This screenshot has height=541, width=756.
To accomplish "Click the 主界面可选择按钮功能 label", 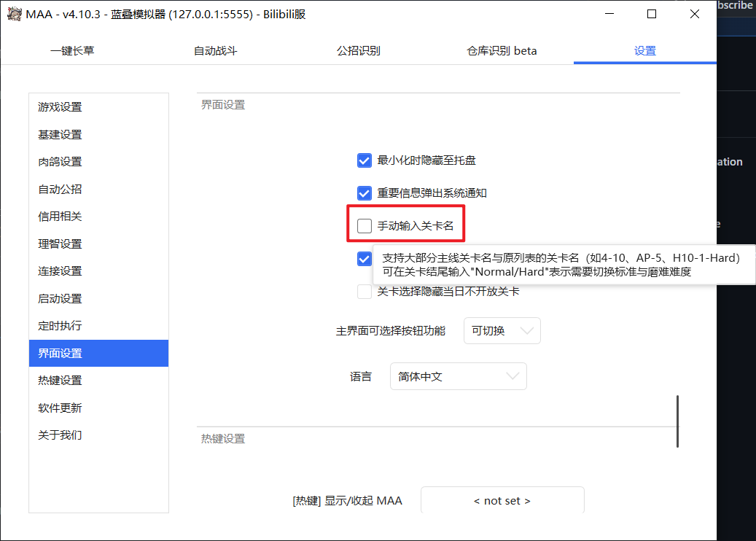I will (x=391, y=331).
